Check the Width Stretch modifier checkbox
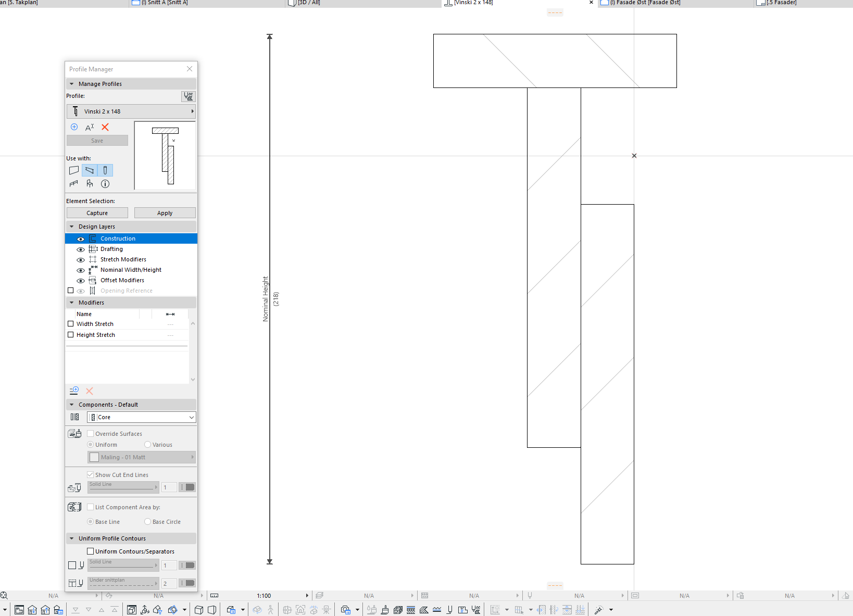Image resolution: width=853 pixels, height=616 pixels. 71,324
